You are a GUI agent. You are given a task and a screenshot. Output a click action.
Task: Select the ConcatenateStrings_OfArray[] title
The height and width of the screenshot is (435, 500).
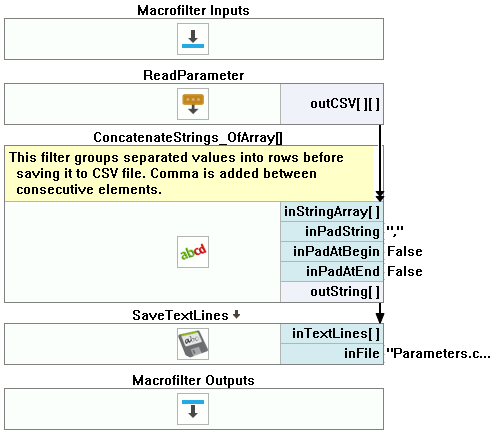188,137
